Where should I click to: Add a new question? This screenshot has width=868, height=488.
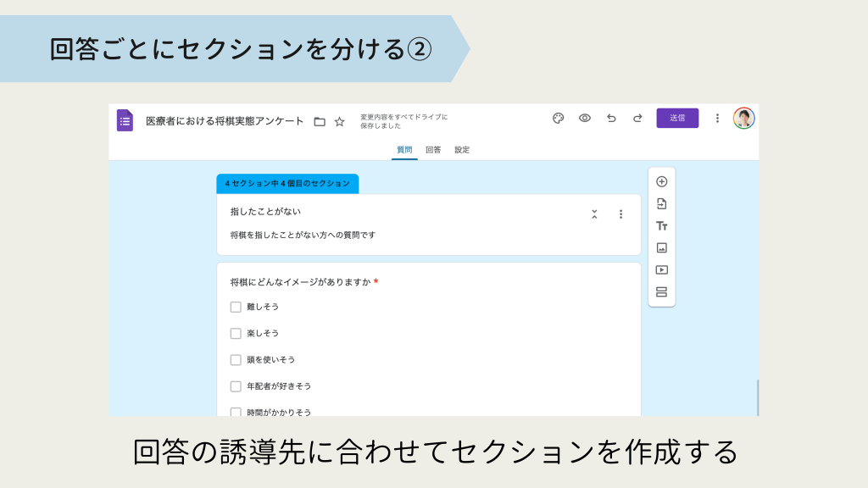point(662,181)
